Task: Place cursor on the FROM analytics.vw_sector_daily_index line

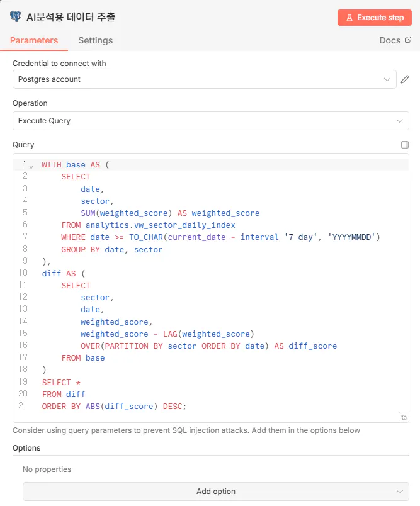Action: (148, 225)
